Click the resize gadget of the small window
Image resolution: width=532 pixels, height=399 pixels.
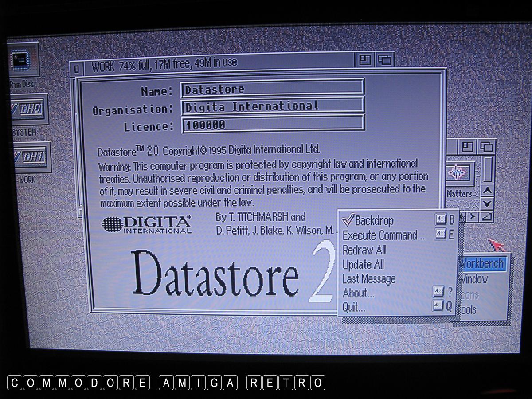(x=488, y=217)
